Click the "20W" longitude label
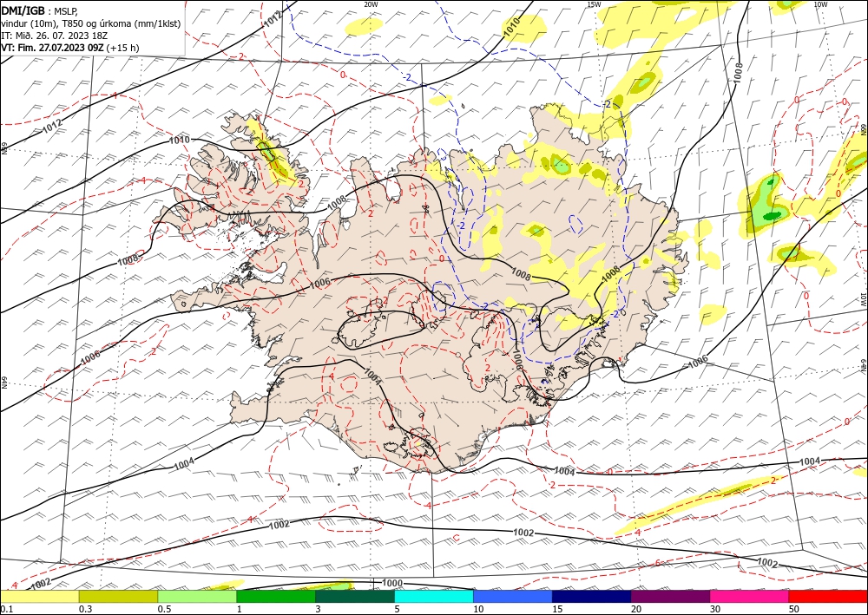This screenshot has width=868, height=615. [371, 4]
